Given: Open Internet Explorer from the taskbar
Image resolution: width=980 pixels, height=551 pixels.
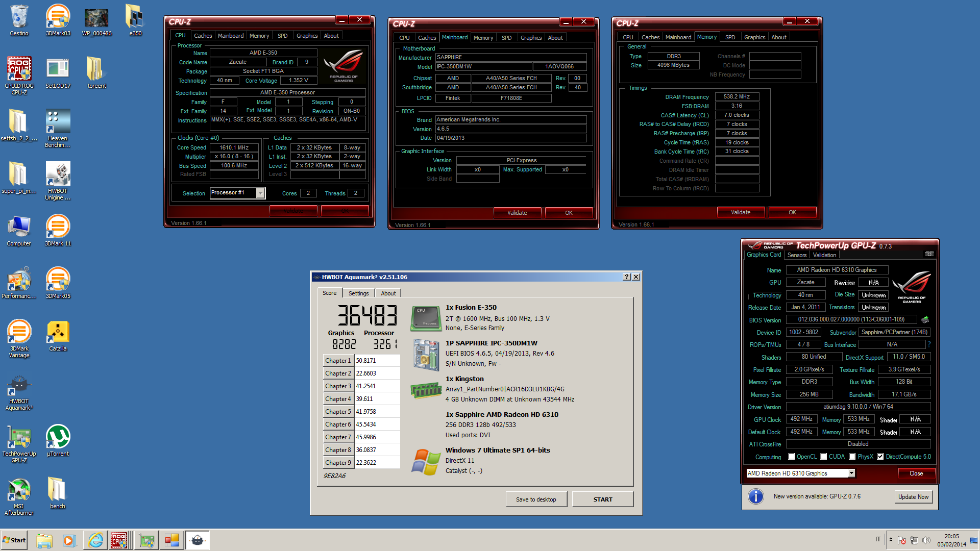Looking at the screenshot, I should click(95, 540).
